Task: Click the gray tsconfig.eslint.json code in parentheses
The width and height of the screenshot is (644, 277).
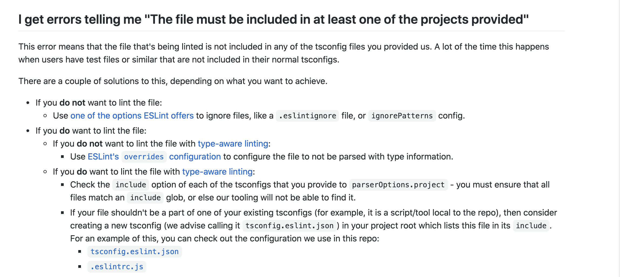Action: click(x=289, y=226)
